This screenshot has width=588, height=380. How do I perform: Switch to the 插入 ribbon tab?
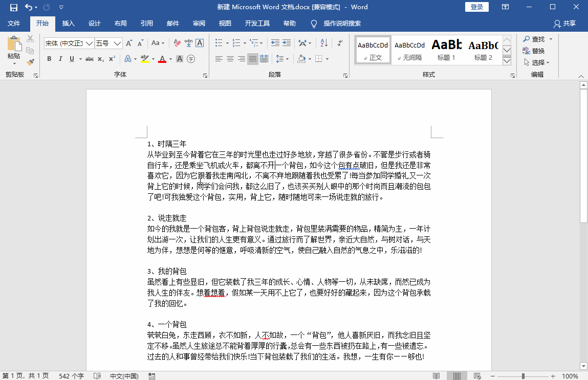[x=69, y=23]
